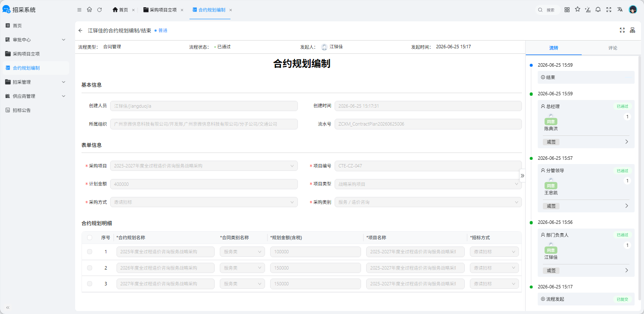
Task: Tick the checkbox for row 3
Action: click(90, 284)
